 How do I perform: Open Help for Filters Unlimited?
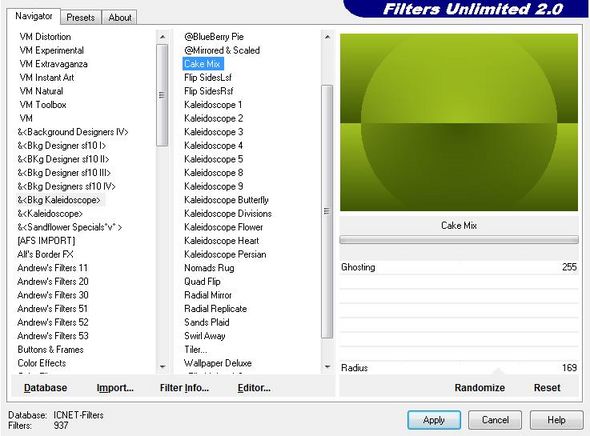click(557, 420)
